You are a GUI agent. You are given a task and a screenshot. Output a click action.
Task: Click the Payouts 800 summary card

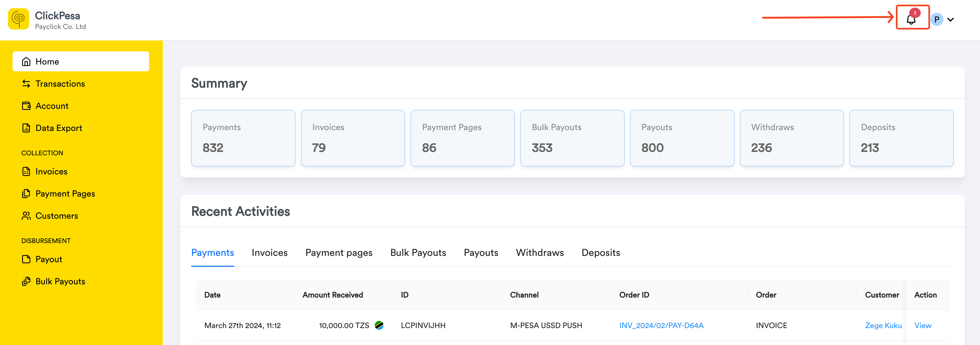pos(682,138)
